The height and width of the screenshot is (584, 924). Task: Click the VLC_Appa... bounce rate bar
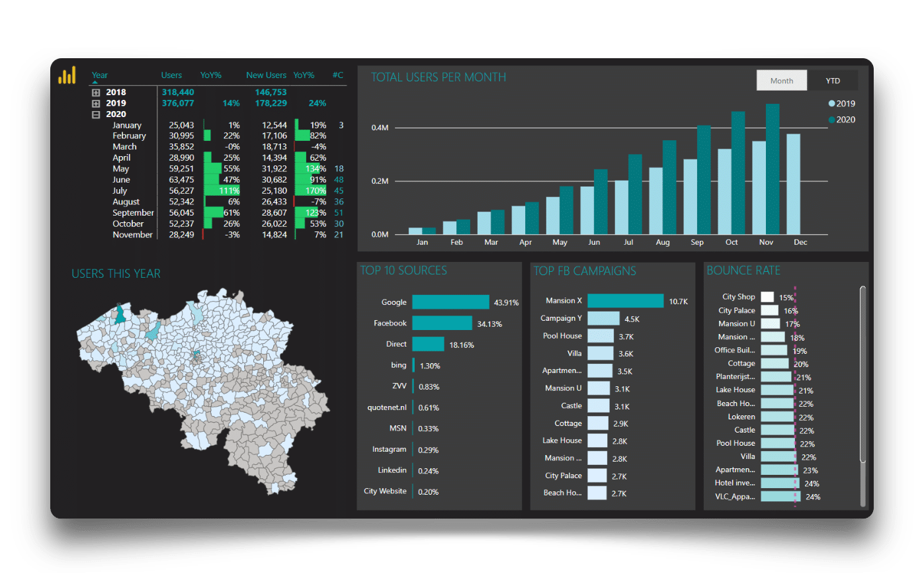click(x=781, y=496)
